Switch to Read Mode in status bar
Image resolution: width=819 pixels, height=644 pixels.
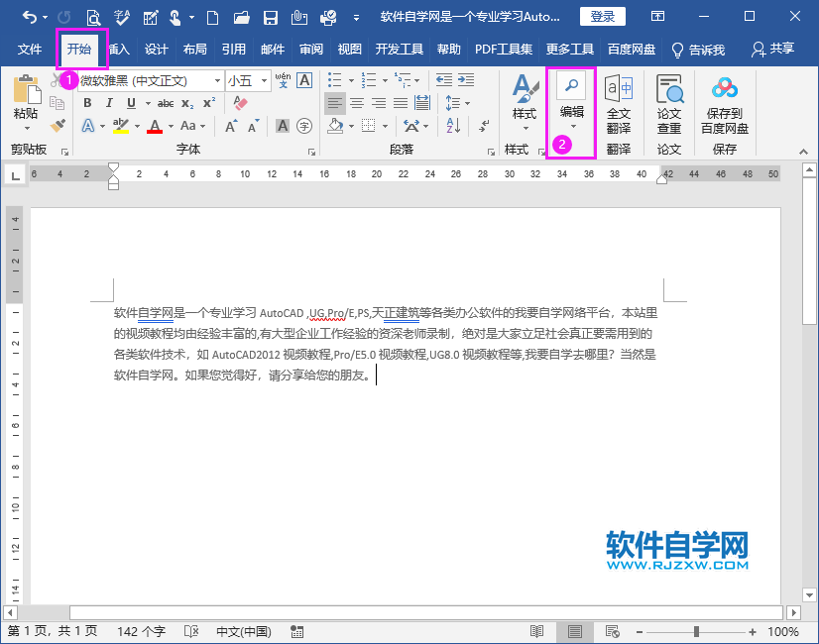pos(536,630)
